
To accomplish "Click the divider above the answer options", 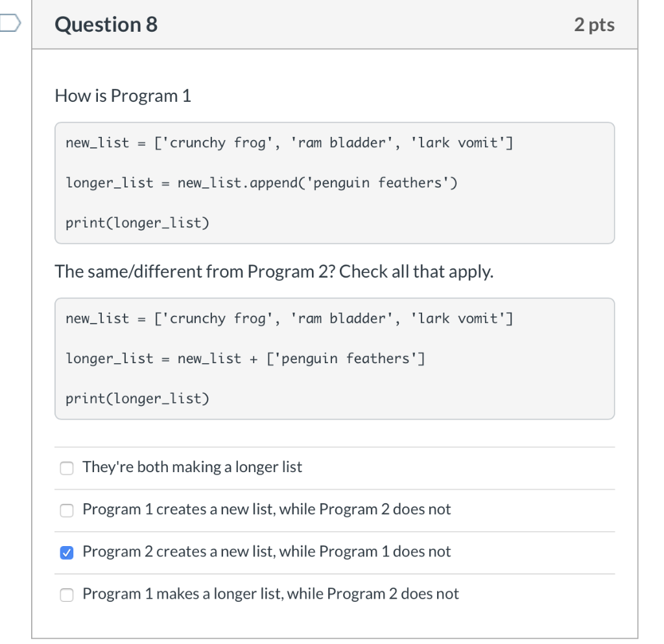I will (335, 446).
